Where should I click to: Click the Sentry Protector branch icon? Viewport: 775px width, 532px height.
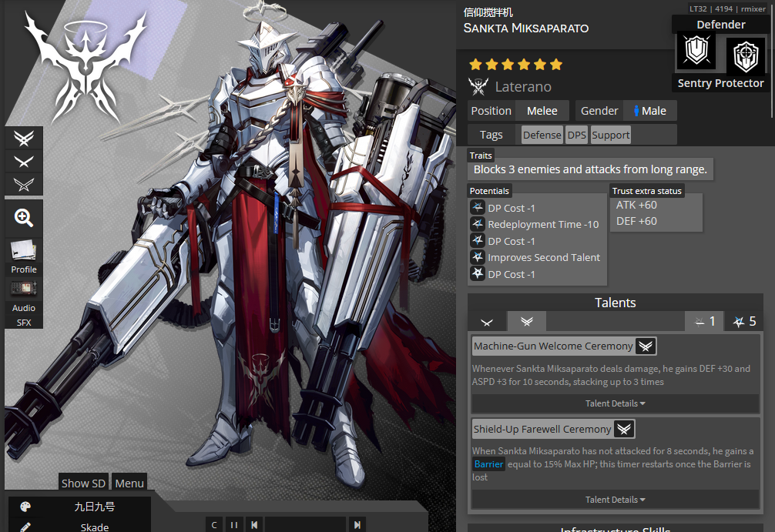click(746, 55)
